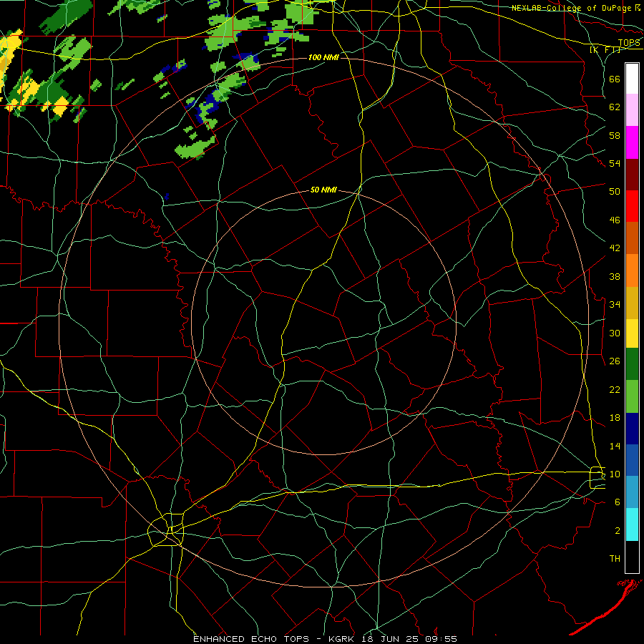
Task: Click the TOPS legend title
Action: [x=629, y=43]
